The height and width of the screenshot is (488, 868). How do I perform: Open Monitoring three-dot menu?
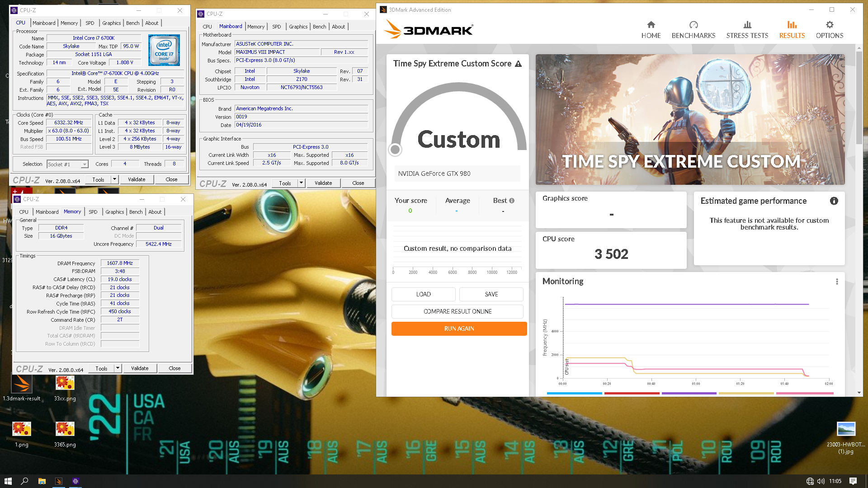coord(837,282)
